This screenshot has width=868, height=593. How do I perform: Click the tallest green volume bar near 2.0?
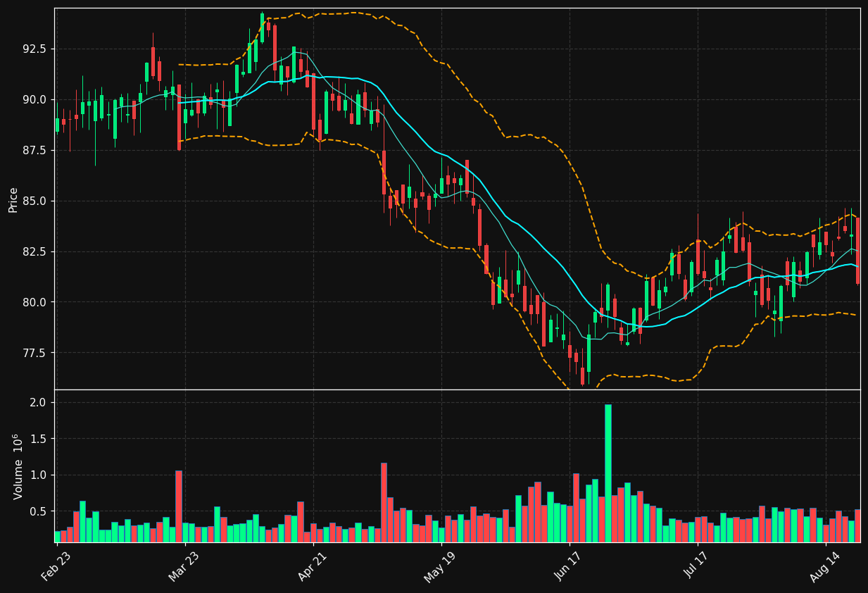click(x=608, y=473)
